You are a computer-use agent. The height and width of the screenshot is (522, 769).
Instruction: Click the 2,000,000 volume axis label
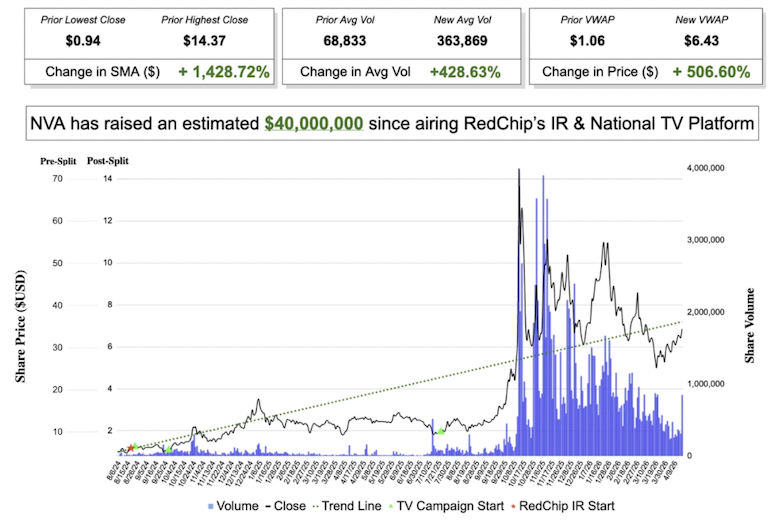pyautogui.click(x=706, y=312)
